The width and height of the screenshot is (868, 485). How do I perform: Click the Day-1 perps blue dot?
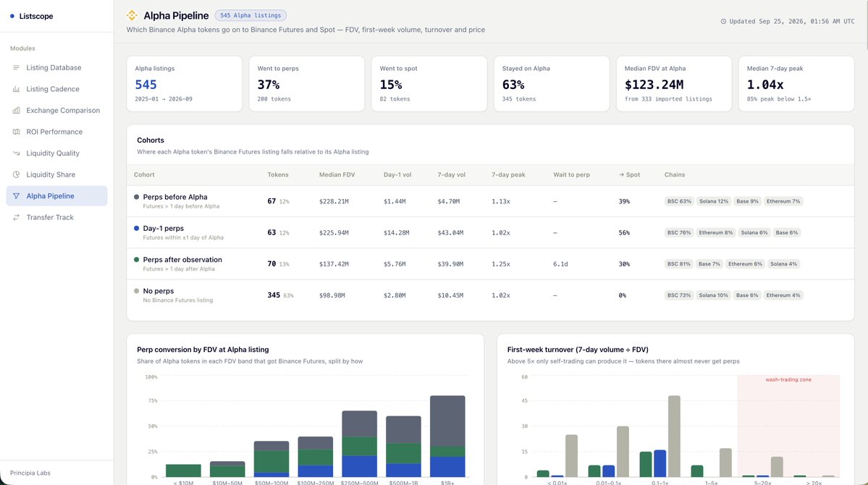click(136, 228)
